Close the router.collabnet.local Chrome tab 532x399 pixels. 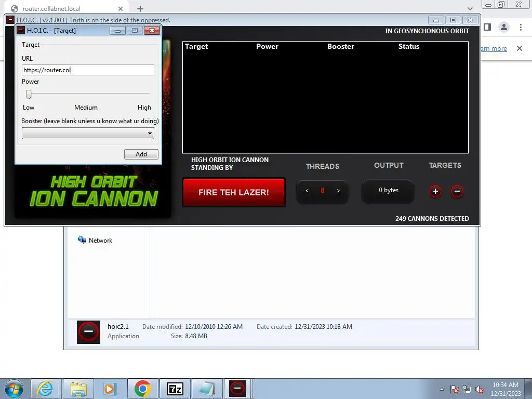[x=121, y=8]
